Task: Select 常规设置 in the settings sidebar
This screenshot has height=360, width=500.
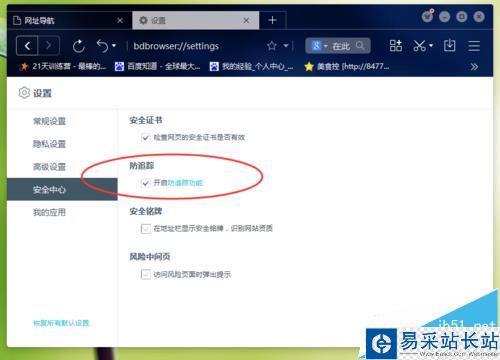Action: tap(49, 121)
